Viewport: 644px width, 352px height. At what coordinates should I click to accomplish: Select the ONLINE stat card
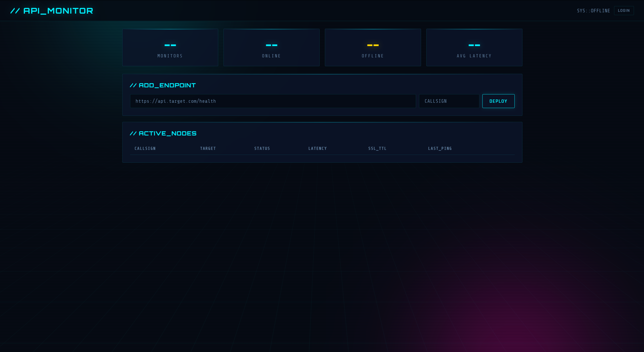click(271, 47)
